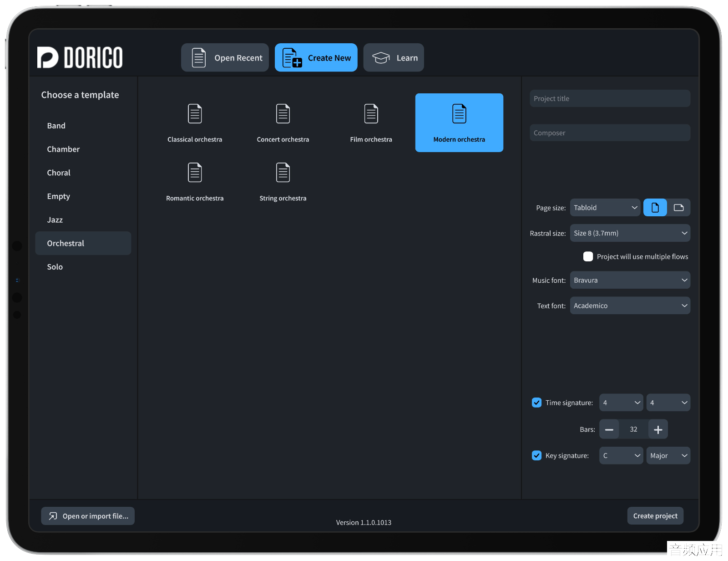Open the Music font Bravura dropdown
728x561 pixels.
click(x=630, y=280)
